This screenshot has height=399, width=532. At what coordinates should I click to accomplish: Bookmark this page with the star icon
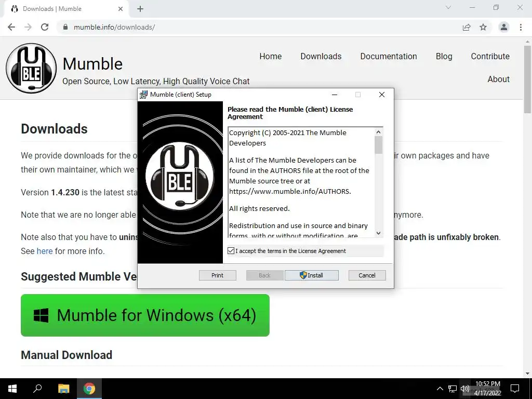coord(483,27)
